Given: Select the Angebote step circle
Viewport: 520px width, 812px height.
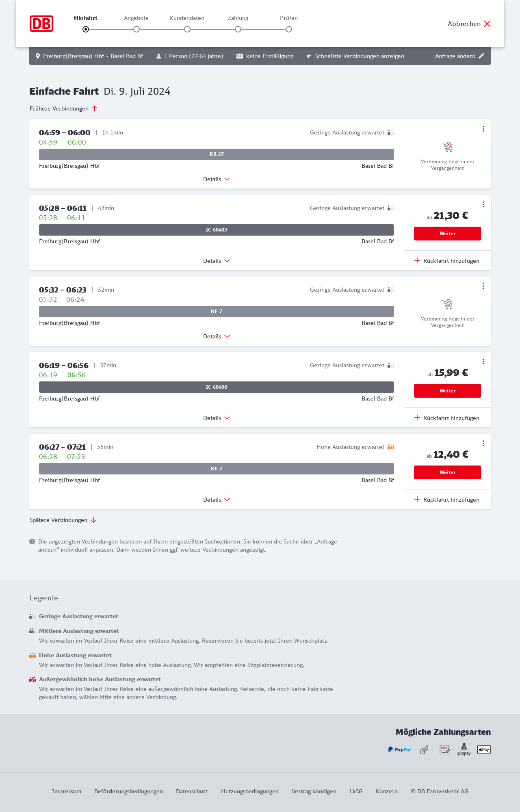Looking at the screenshot, I should point(136,29).
